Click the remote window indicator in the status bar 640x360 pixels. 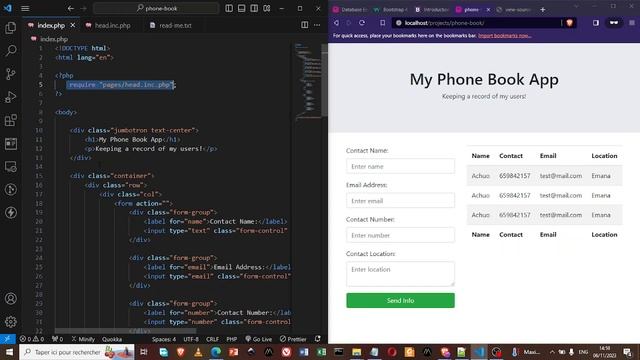pyautogui.click(x=8, y=339)
